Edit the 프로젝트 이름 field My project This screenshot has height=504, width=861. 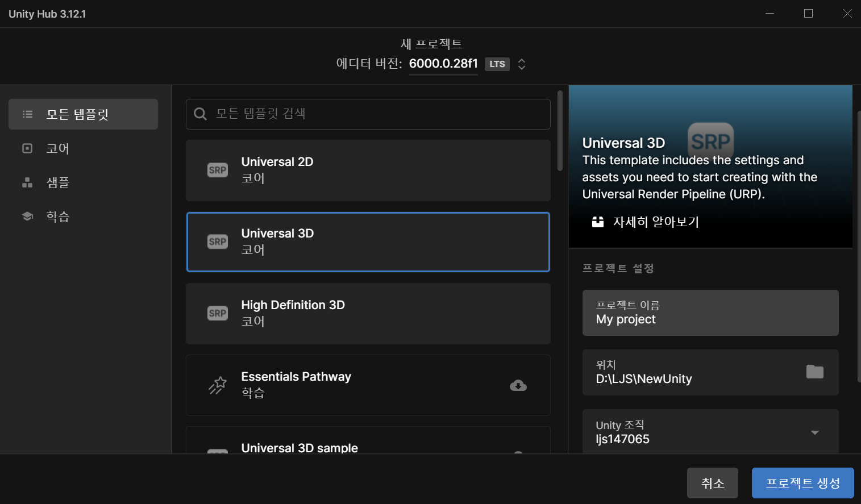coord(710,313)
